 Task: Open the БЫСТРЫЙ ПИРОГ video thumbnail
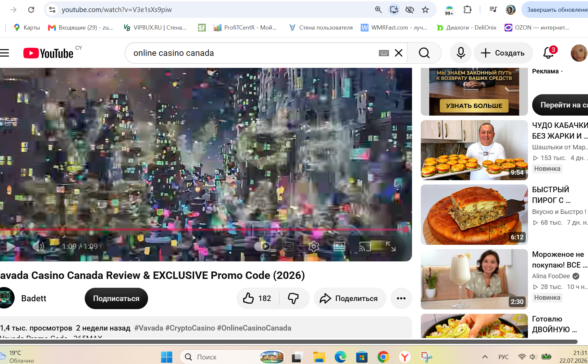(474, 215)
